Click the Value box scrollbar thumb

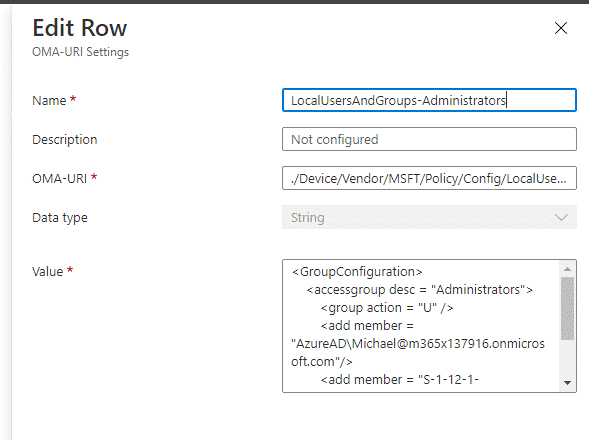pyautogui.click(x=567, y=309)
